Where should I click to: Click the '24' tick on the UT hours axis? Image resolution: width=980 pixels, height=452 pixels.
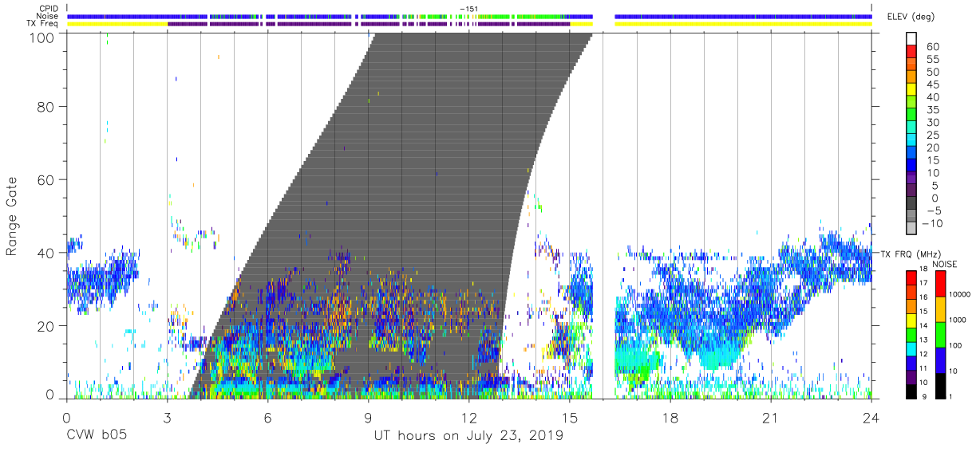pyautogui.click(x=871, y=418)
